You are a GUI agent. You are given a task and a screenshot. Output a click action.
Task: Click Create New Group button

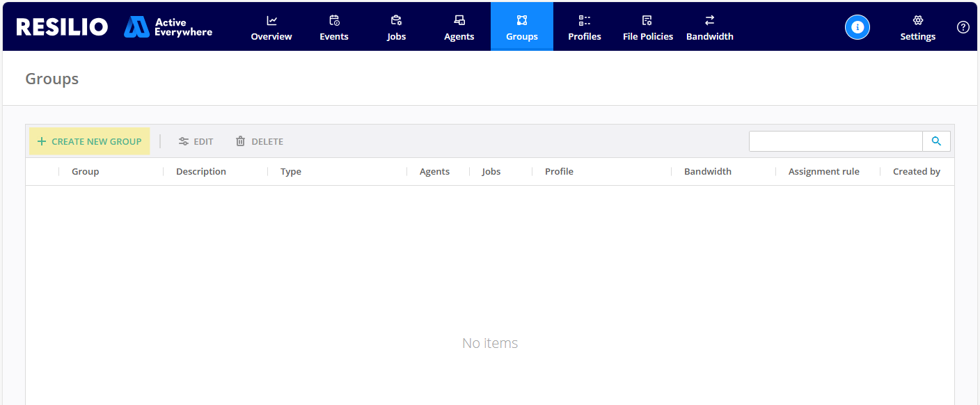[x=89, y=141]
